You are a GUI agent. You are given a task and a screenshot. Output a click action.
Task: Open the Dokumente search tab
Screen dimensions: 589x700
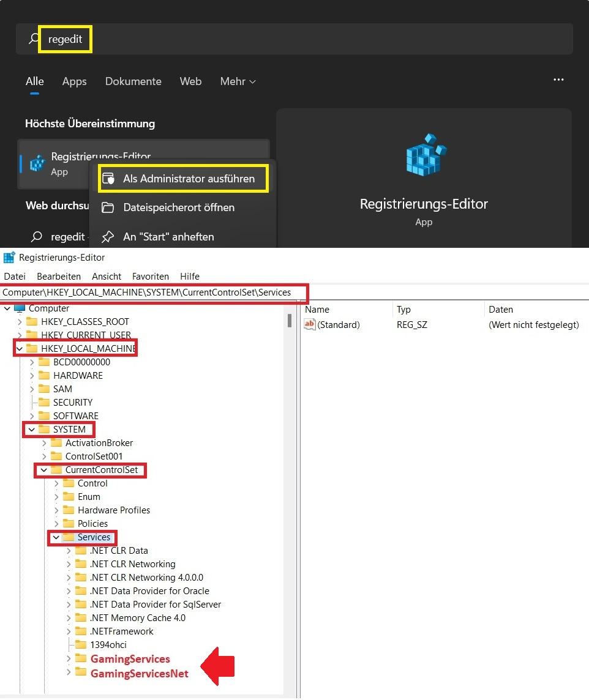point(133,81)
